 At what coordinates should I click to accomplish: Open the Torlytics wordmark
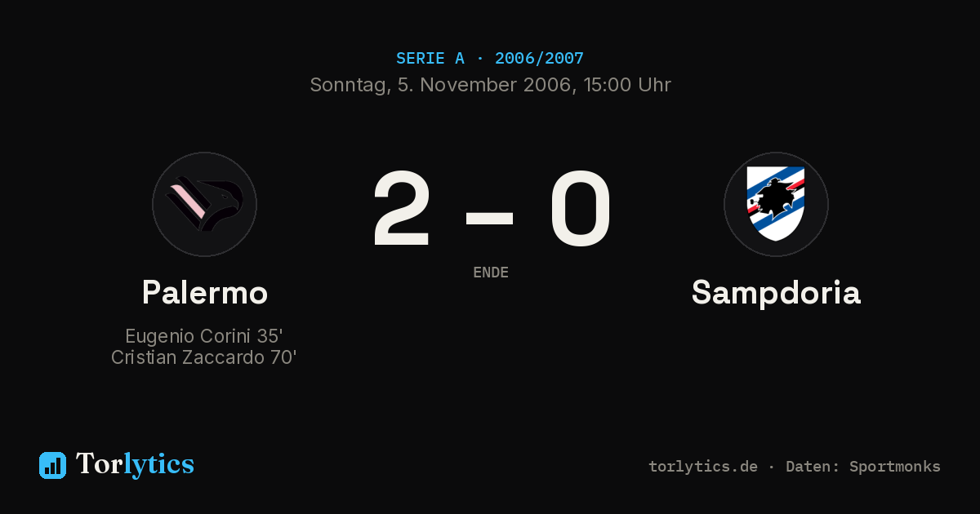pyautogui.click(x=135, y=464)
